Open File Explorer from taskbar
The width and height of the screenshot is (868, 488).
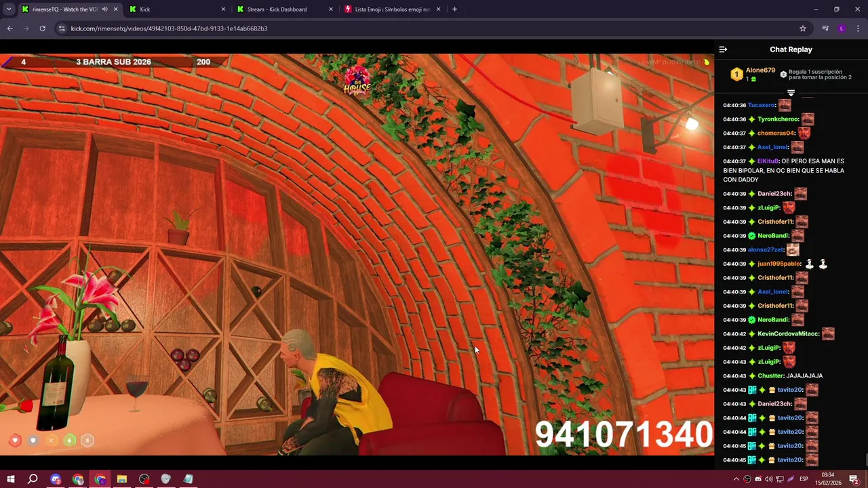122,479
